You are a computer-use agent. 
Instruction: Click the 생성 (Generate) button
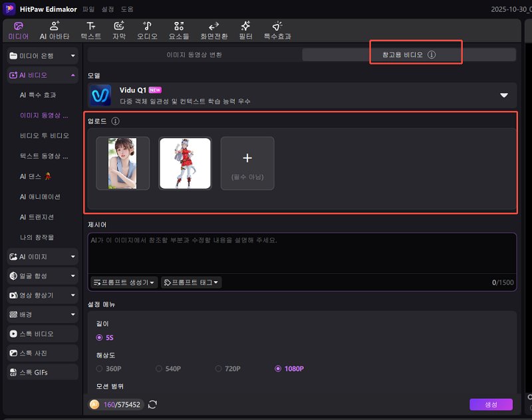pyautogui.click(x=491, y=404)
